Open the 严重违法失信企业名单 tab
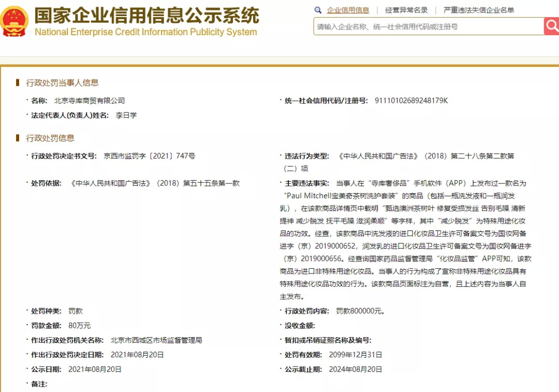 (x=479, y=10)
